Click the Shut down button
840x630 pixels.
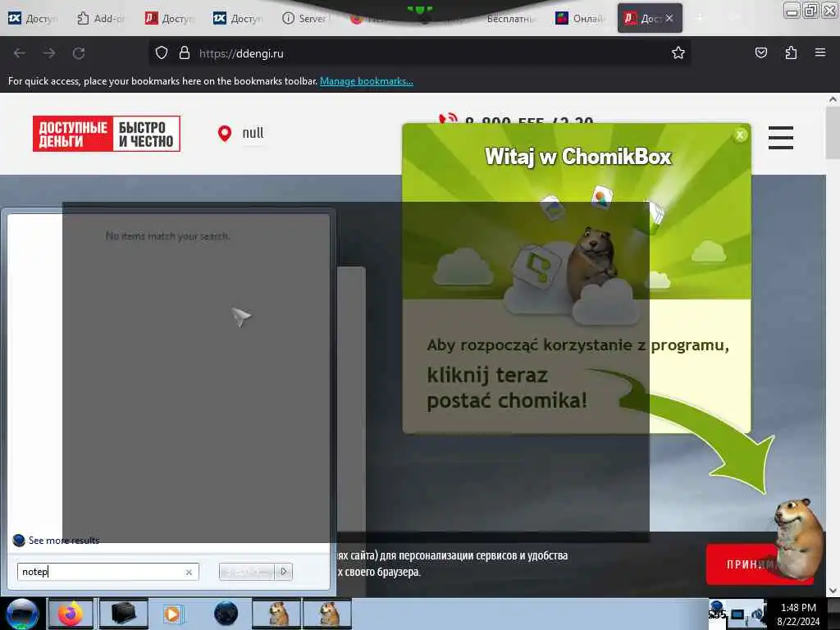tap(247, 572)
